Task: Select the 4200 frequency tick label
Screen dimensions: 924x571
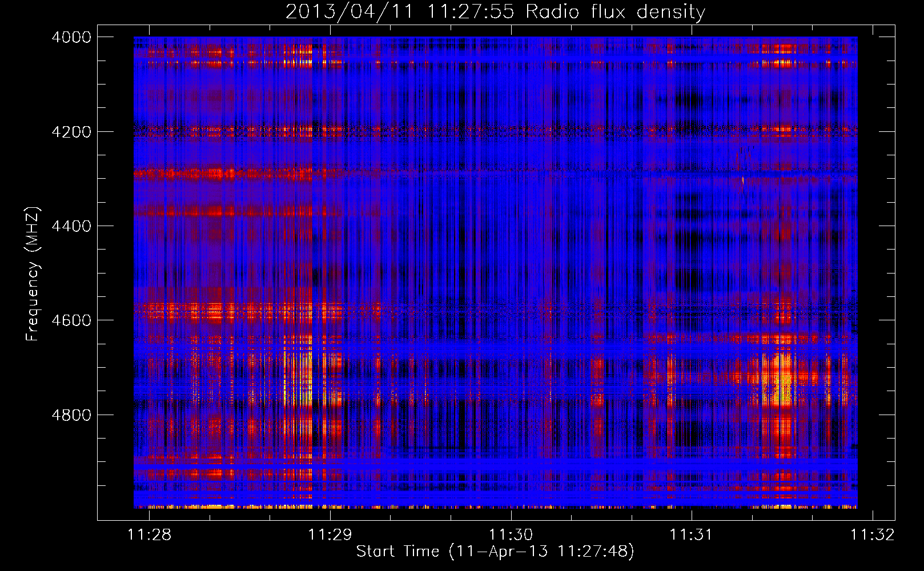Action: pos(71,132)
